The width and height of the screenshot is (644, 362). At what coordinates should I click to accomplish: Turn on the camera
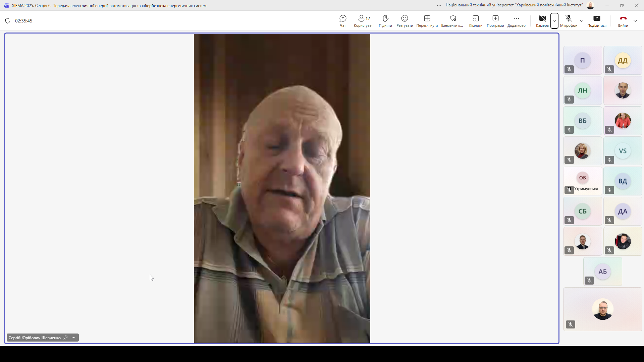tap(541, 20)
